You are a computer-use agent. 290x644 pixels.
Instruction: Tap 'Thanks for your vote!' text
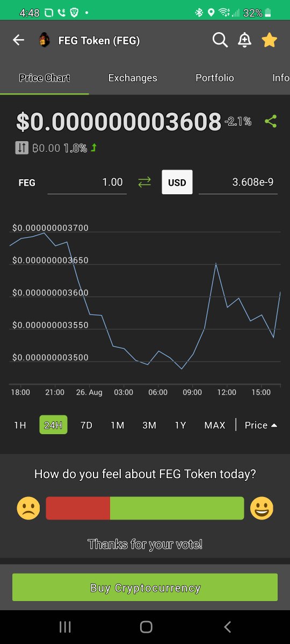click(x=145, y=544)
